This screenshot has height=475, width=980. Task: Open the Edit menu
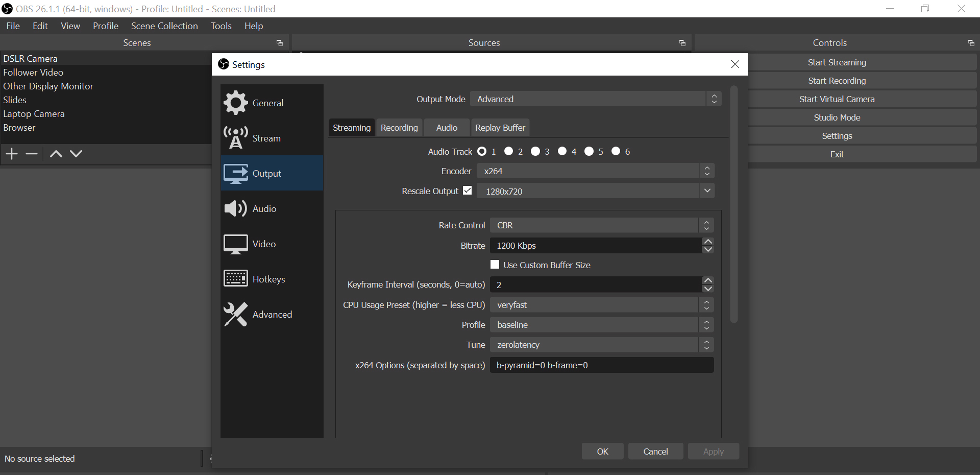point(40,26)
